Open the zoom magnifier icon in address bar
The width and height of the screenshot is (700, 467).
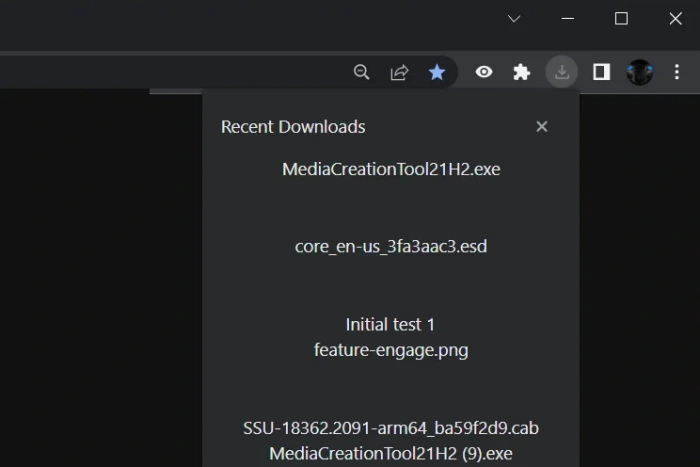pyautogui.click(x=361, y=72)
